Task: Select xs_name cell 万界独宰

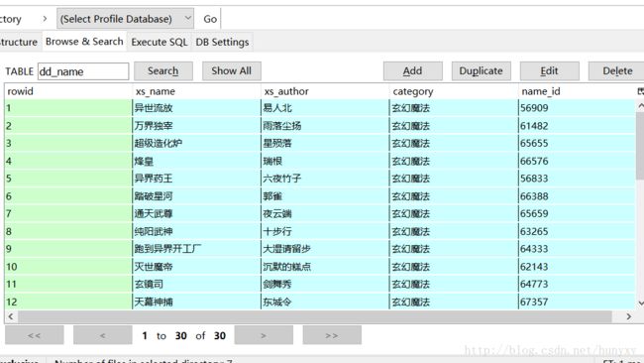Action: 196,126
